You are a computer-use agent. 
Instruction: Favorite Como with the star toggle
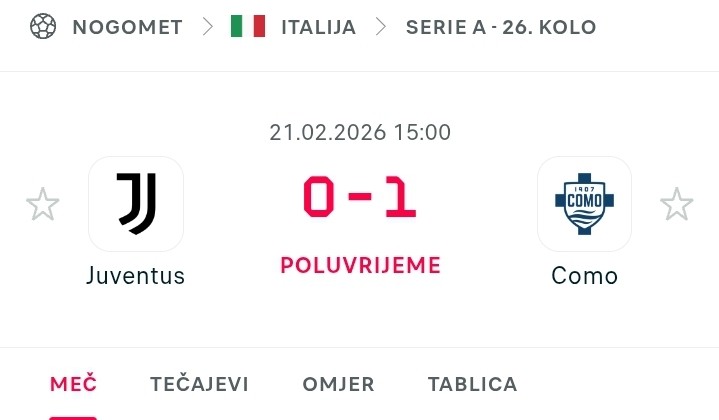677,205
